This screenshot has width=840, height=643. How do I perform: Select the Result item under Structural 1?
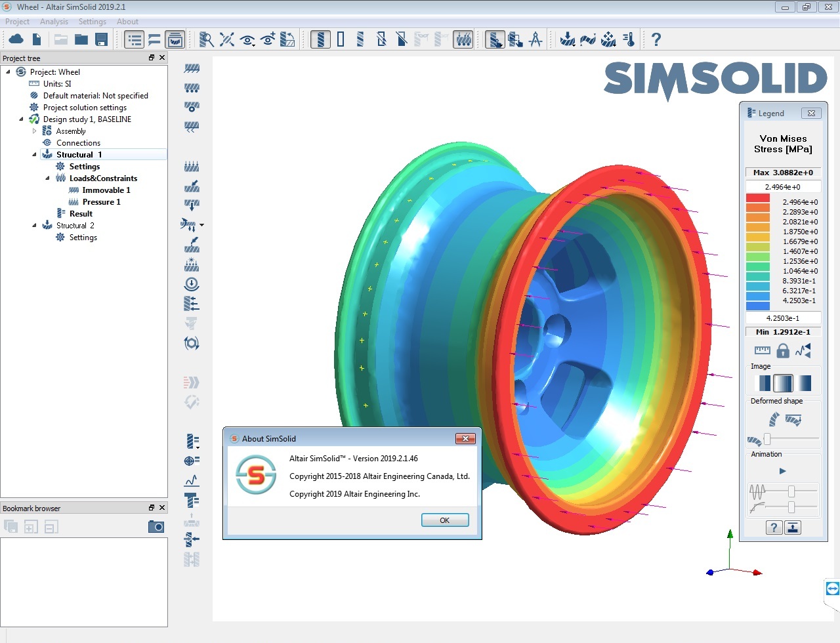81,214
